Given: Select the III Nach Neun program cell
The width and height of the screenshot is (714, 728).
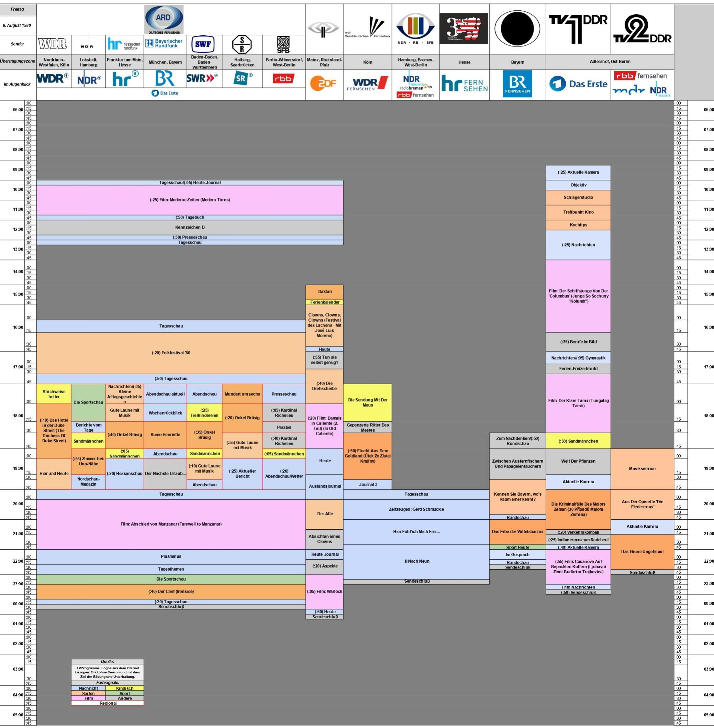Looking at the screenshot, I should click(x=416, y=562).
